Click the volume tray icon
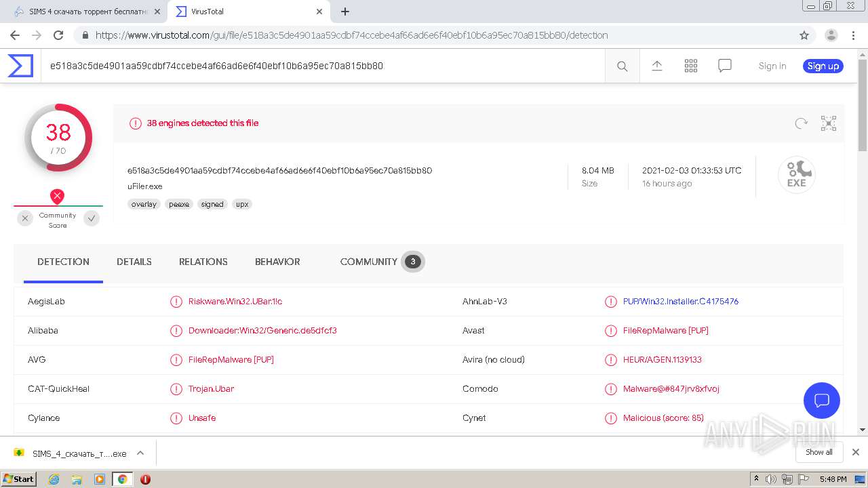Image resolution: width=868 pixels, height=488 pixels. pyautogui.click(x=771, y=479)
